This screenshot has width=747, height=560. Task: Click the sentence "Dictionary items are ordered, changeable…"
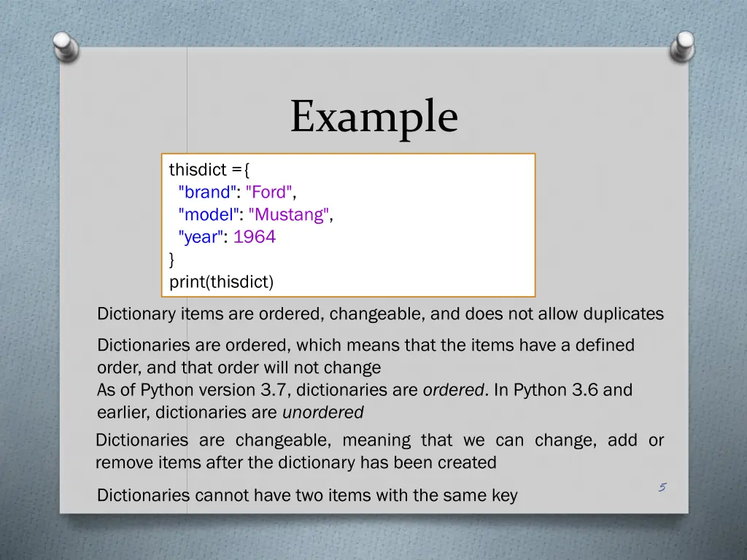(x=380, y=314)
